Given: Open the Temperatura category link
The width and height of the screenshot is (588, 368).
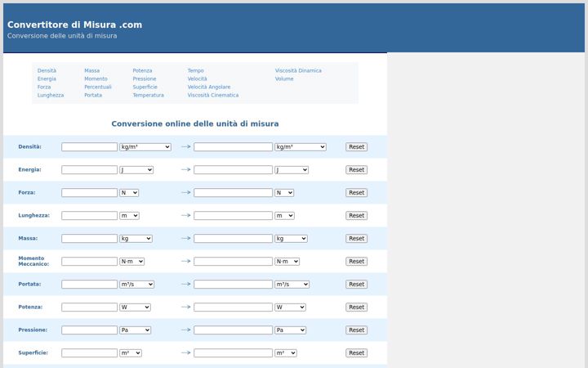Looking at the screenshot, I should (x=148, y=96).
